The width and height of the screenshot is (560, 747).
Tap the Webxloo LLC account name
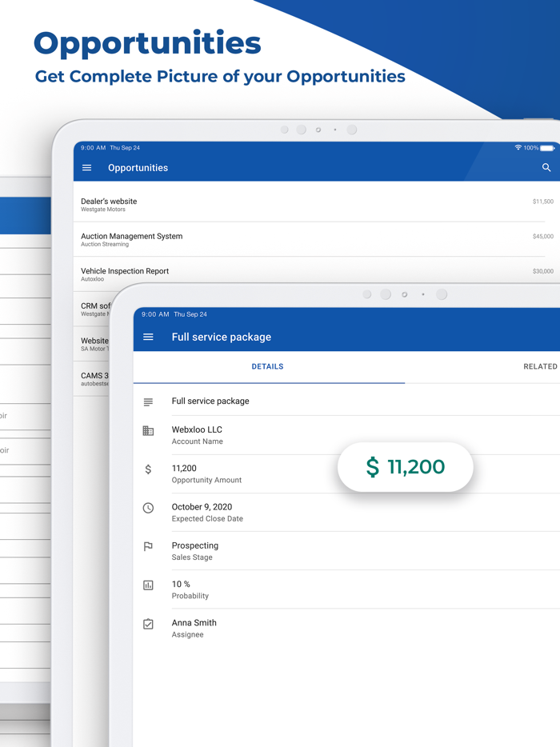[x=197, y=429]
